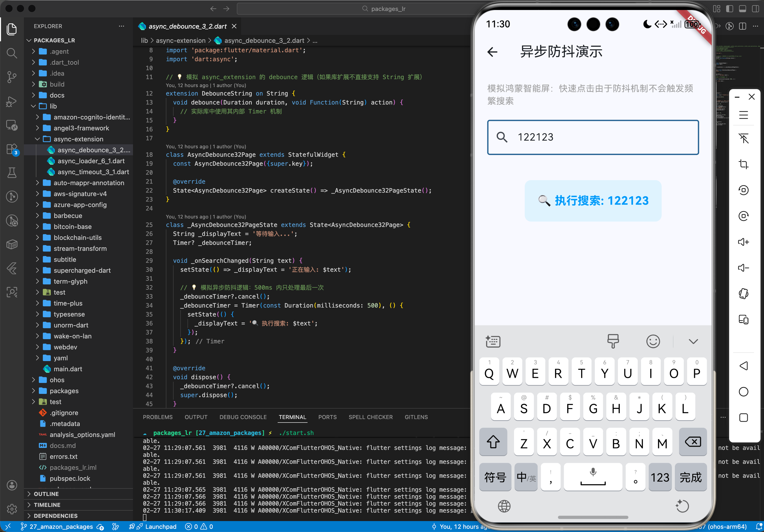Toggle primary side bar layout icon
This screenshot has height=532, width=764.
(729, 9)
